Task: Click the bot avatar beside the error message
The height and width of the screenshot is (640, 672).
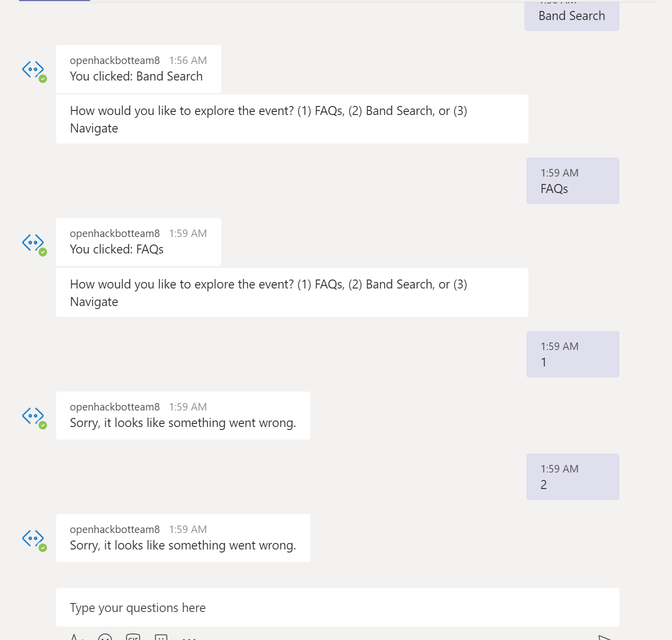Action: [33, 415]
